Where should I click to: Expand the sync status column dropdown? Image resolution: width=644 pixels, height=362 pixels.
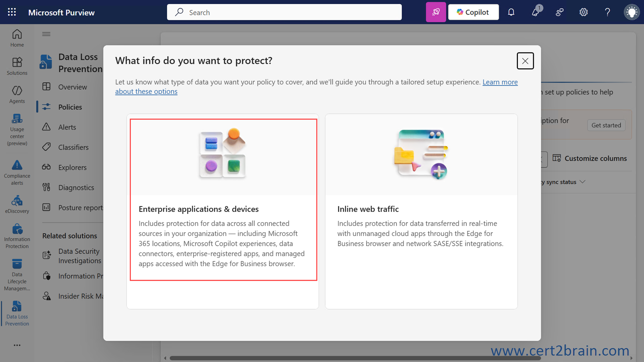click(582, 182)
